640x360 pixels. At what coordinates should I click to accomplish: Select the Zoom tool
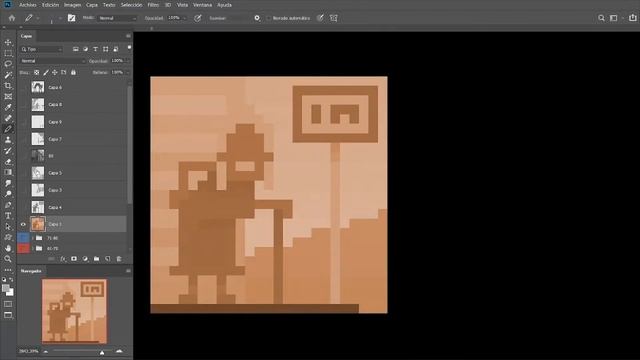pos(8,259)
